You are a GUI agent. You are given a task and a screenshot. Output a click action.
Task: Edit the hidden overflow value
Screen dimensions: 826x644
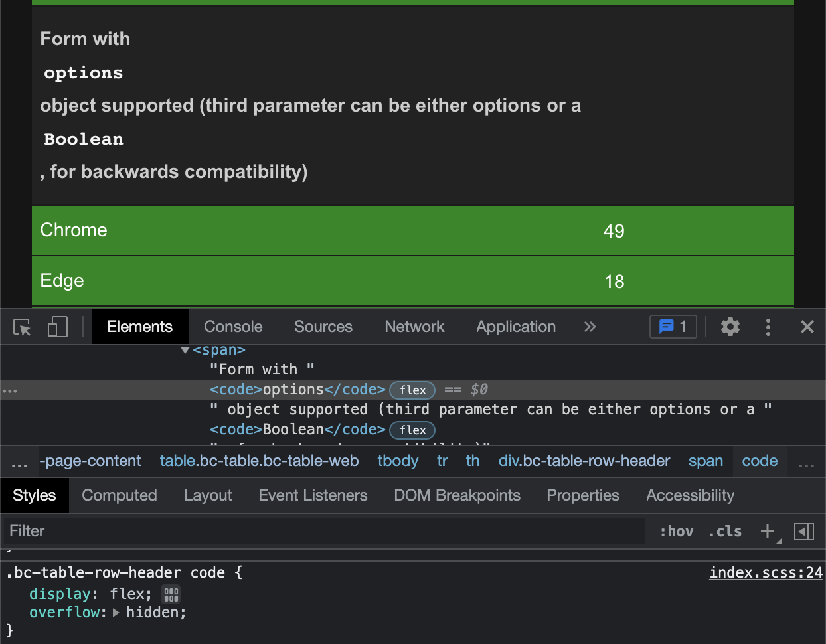(152, 613)
